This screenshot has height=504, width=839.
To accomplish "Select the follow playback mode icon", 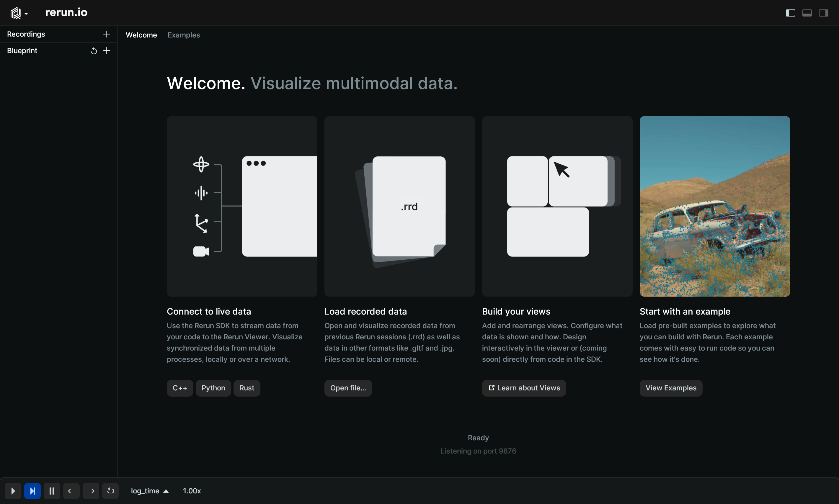I will [x=32, y=491].
